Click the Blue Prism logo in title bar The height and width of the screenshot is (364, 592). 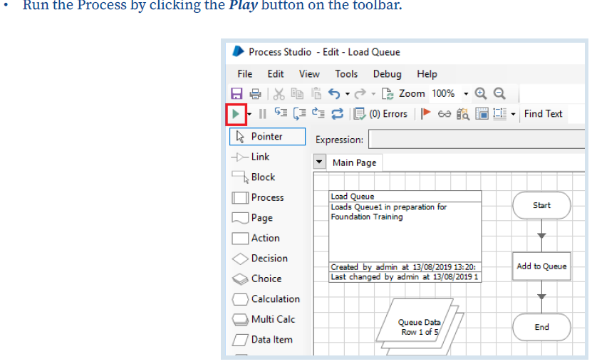coord(239,51)
